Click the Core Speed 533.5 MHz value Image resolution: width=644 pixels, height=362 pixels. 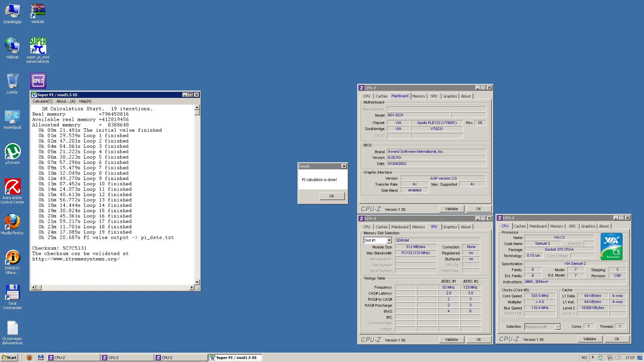coord(540,296)
